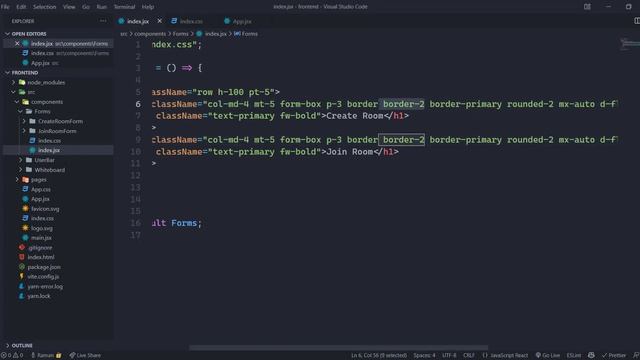Open index.html file
The width and height of the screenshot is (640, 360).
(40, 257)
